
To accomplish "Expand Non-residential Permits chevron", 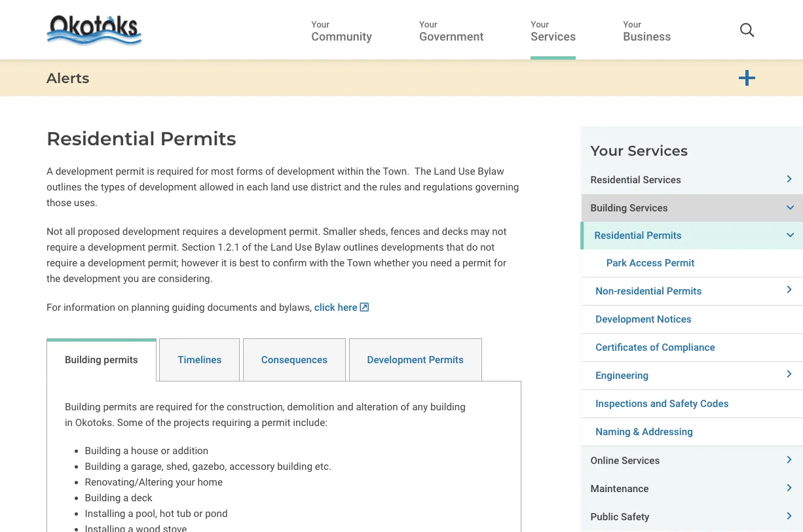I will (x=789, y=290).
